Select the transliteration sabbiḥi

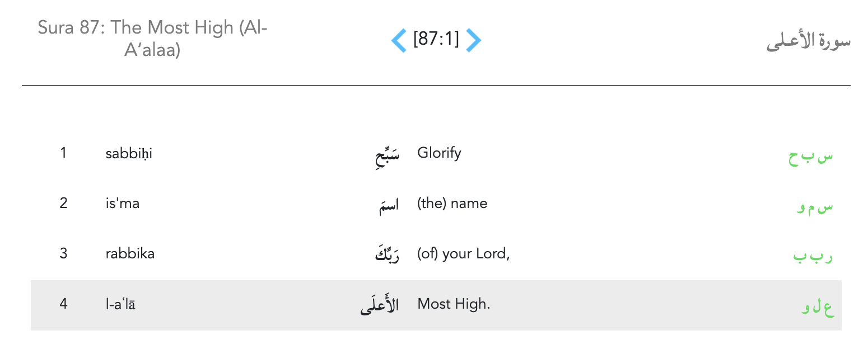(x=129, y=153)
